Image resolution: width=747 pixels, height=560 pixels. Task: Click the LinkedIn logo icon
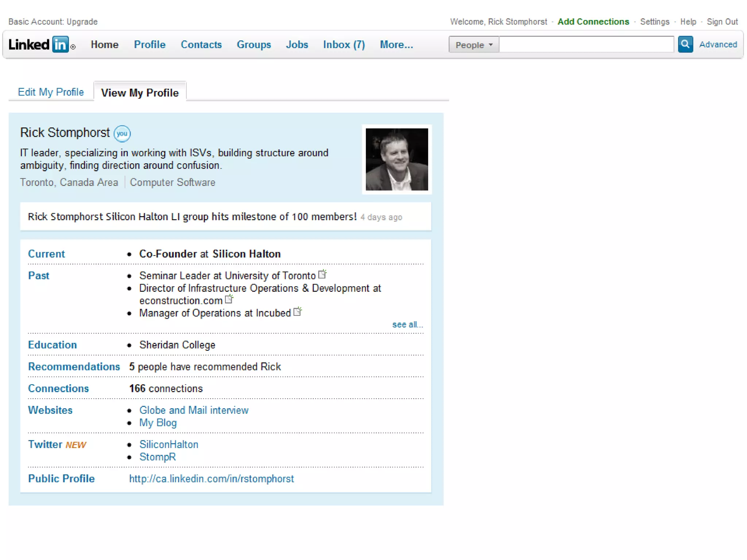click(x=41, y=44)
